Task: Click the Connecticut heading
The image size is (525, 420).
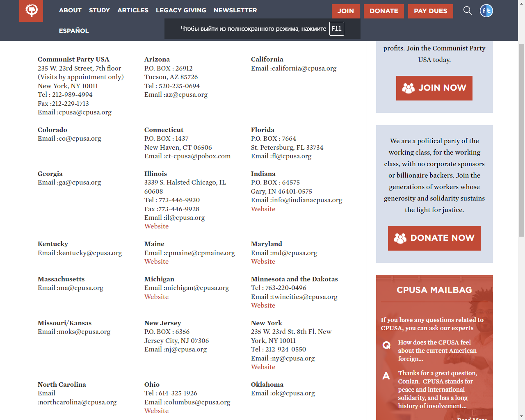Action: [x=164, y=130]
